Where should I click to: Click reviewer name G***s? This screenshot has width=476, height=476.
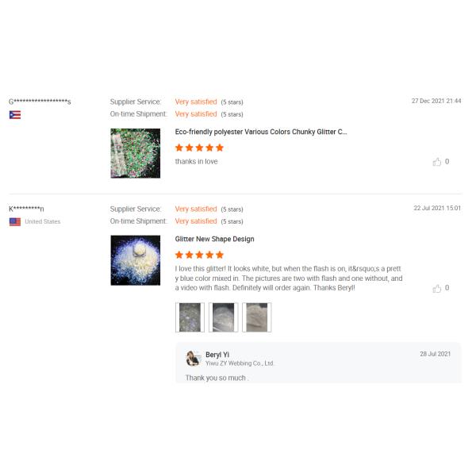(x=40, y=102)
